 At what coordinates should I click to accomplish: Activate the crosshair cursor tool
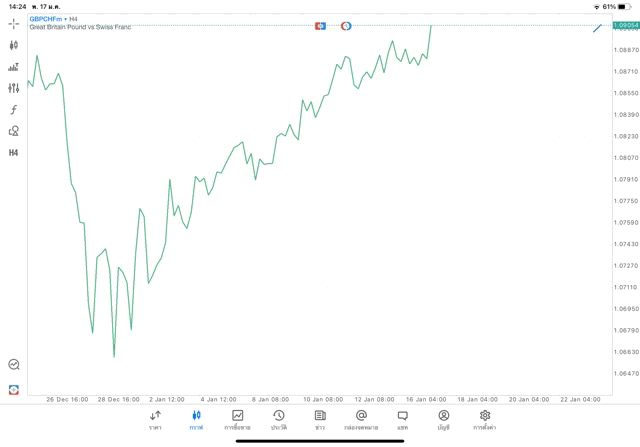pyautogui.click(x=13, y=24)
